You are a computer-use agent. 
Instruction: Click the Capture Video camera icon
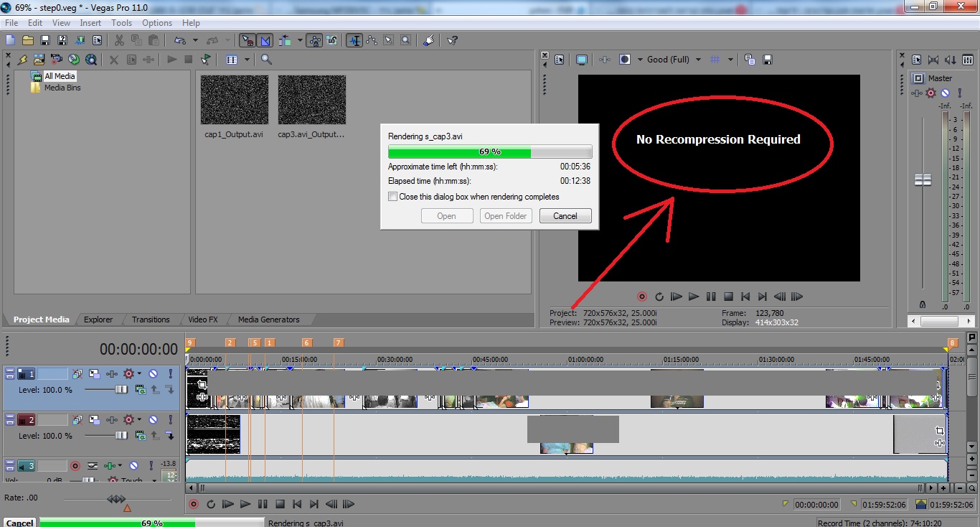point(56,60)
